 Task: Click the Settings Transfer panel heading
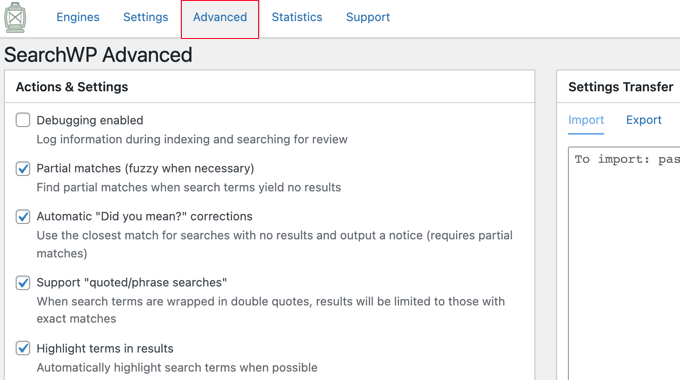pyautogui.click(x=621, y=87)
